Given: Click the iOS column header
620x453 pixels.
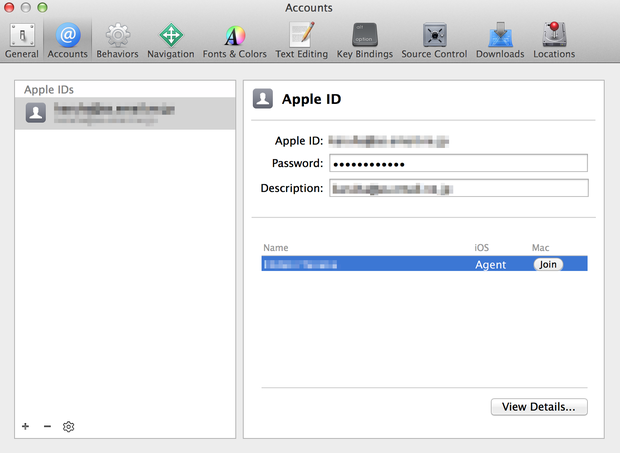Looking at the screenshot, I should coord(482,248).
